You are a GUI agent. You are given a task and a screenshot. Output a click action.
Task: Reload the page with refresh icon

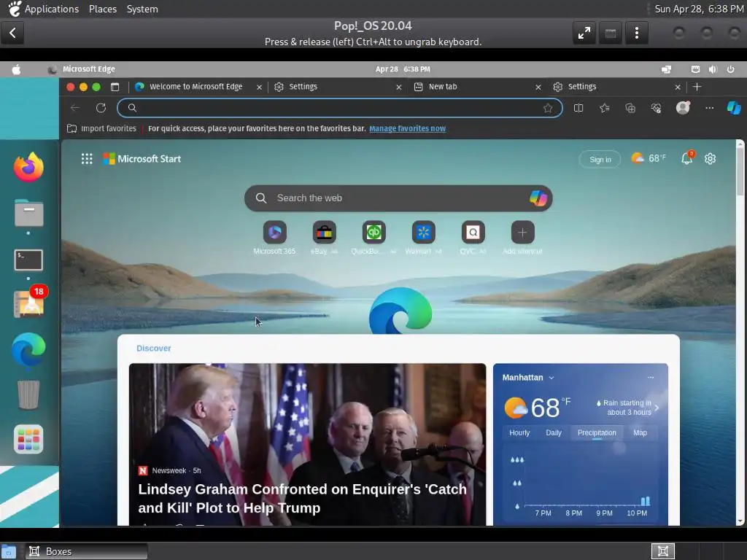click(x=101, y=108)
